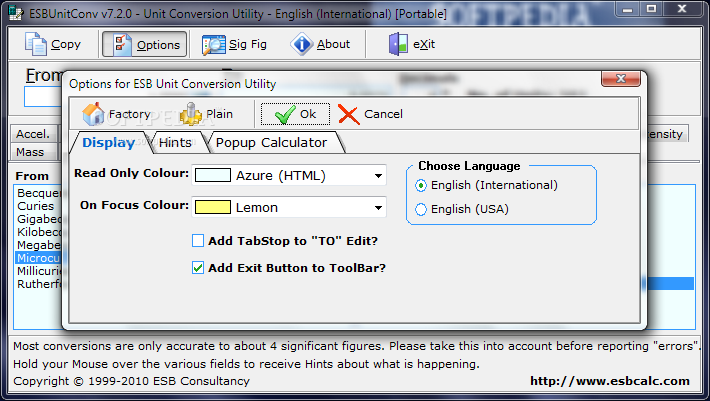Uncheck Add Exit Button to ToolBar
Image resolution: width=710 pixels, height=401 pixels.
coord(198,267)
